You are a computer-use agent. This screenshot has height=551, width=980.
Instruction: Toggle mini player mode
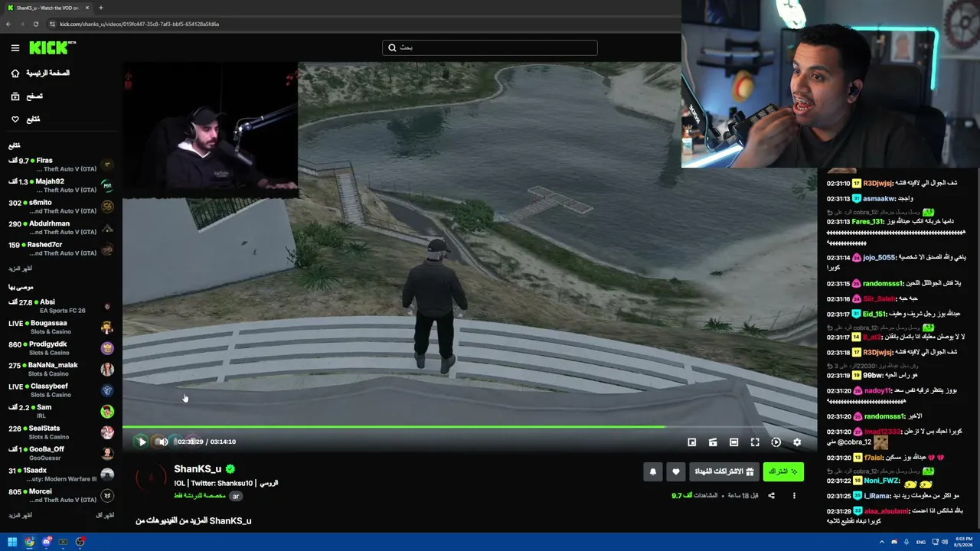[x=692, y=442]
